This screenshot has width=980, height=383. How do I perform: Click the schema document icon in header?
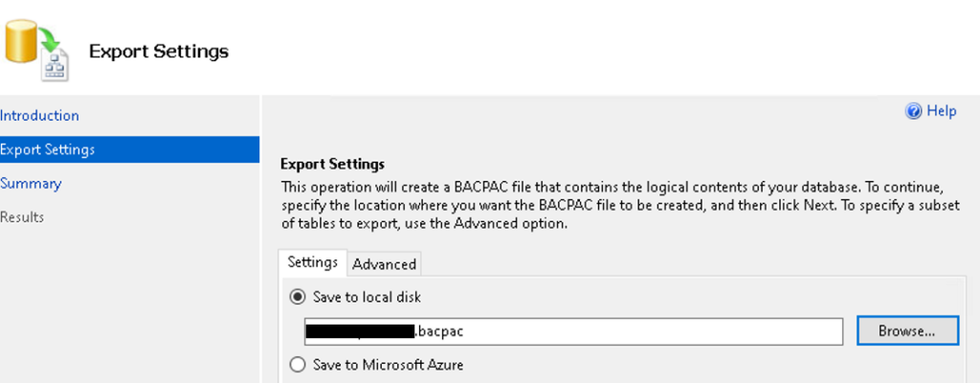(x=55, y=66)
